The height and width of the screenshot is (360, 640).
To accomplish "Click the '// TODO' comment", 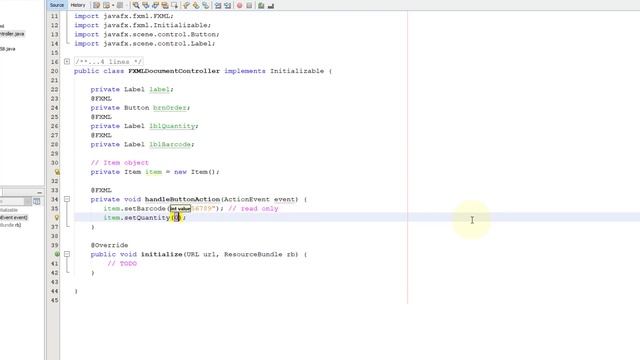I will pyautogui.click(x=122, y=264).
